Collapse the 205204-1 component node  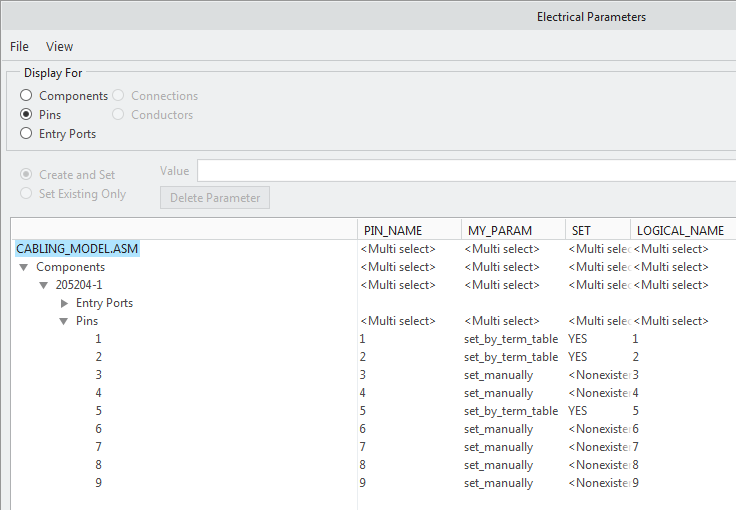pos(44,285)
